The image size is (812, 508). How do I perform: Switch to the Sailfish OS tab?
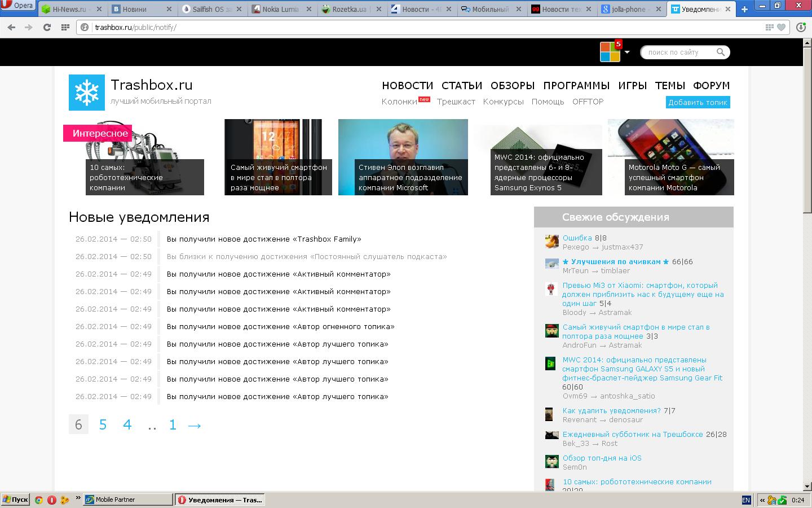point(210,9)
